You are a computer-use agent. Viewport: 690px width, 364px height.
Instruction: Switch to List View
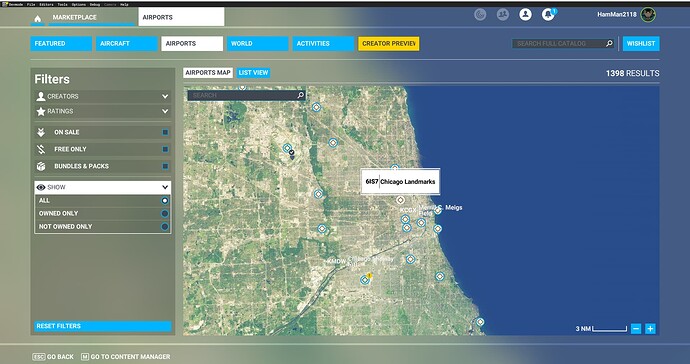[x=253, y=73]
